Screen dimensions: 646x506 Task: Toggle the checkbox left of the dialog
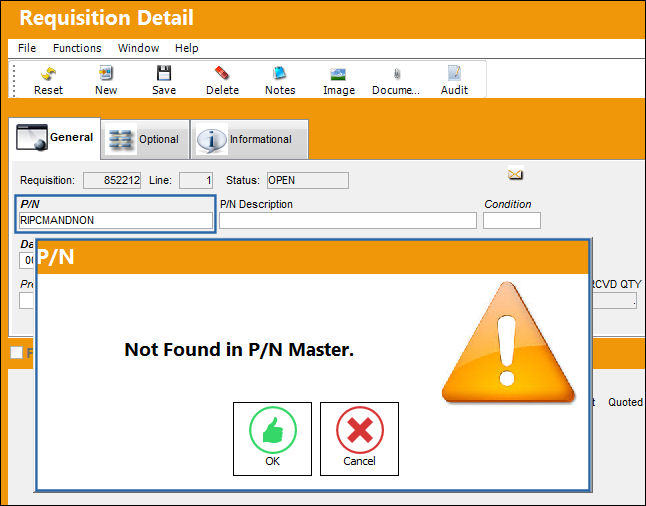(x=16, y=353)
